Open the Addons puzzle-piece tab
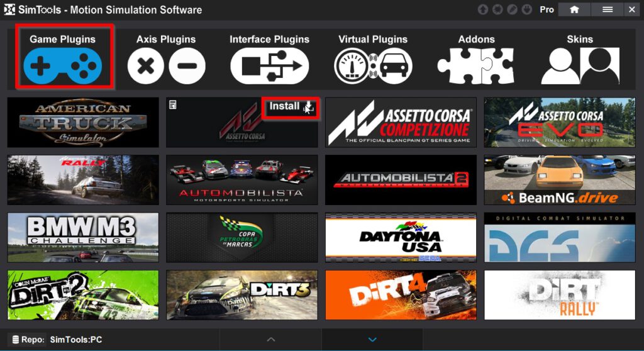The width and height of the screenshot is (644, 351). 476,58
